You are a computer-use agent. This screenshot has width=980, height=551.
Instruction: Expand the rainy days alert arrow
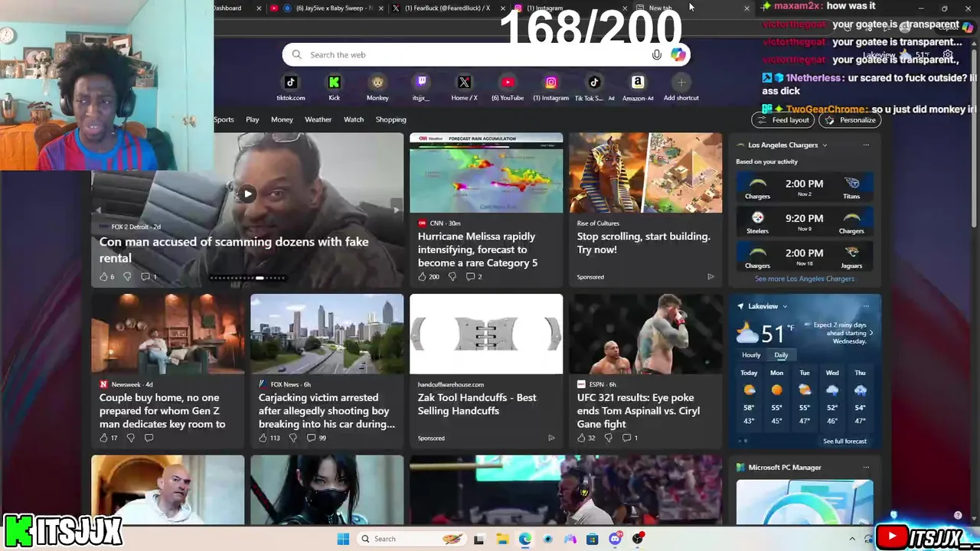871,333
